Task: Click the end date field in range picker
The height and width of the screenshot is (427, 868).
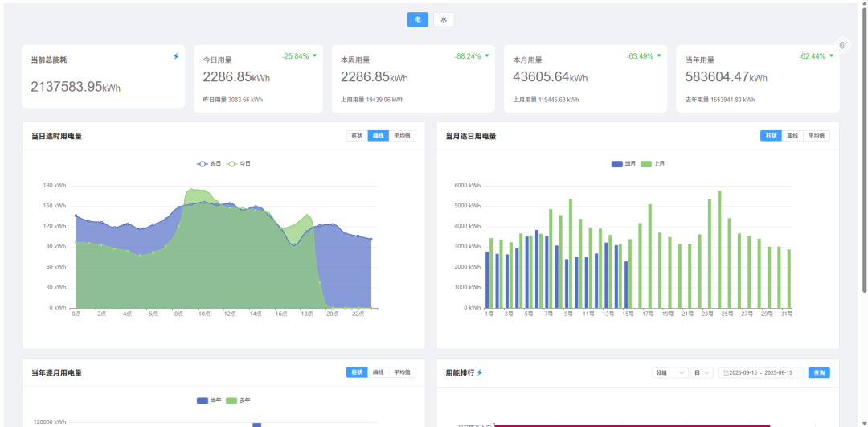Action: (x=778, y=373)
